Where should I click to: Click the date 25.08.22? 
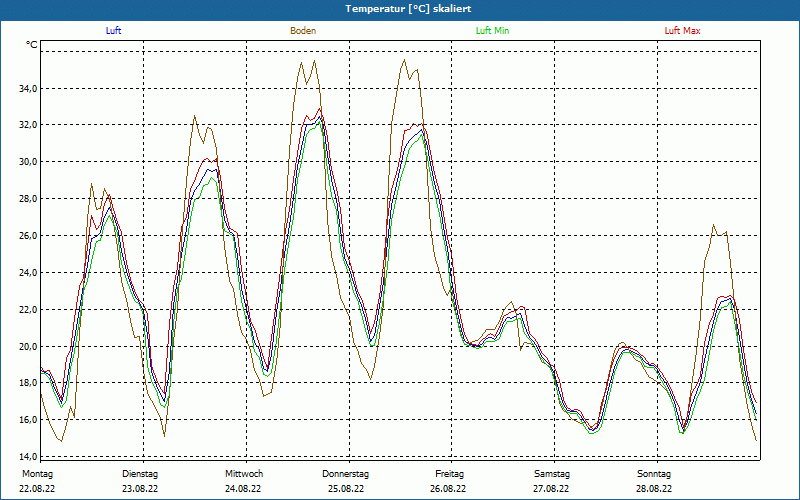click(x=346, y=489)
